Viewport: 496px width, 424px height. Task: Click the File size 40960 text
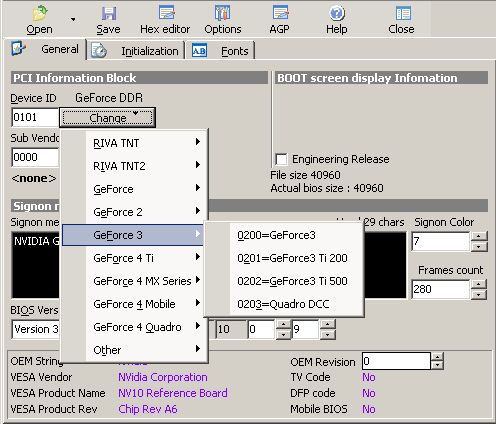[x=305, y=175]
